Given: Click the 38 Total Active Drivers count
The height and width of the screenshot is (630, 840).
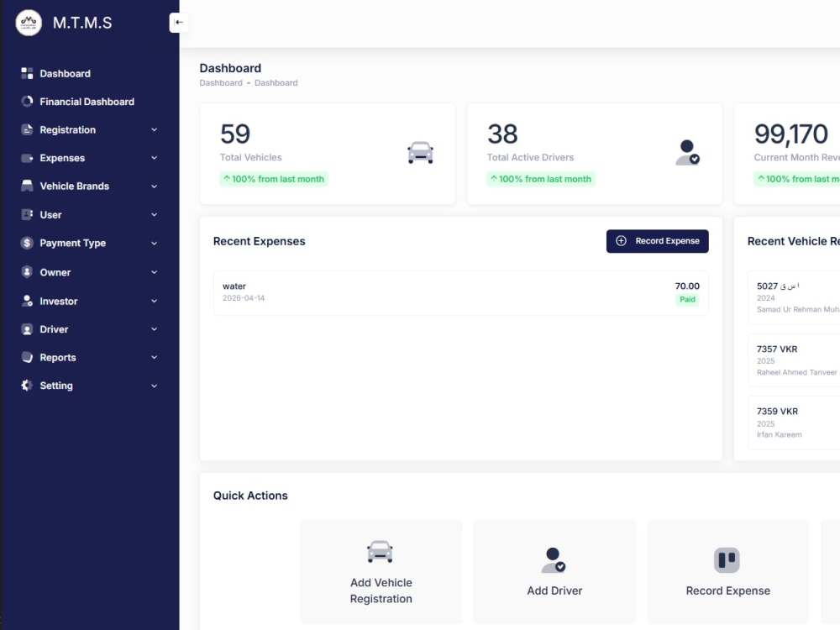Looking at the screenshot, I should [x=502, y=134].
